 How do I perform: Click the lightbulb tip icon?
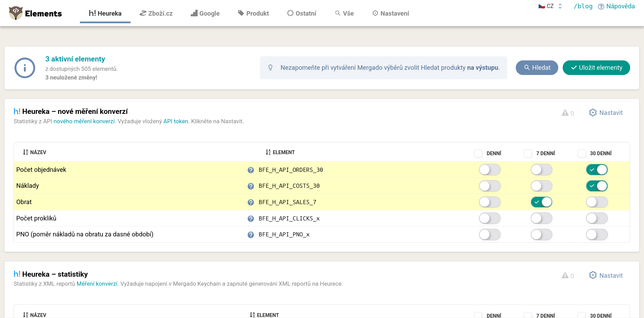click(270, 68)
